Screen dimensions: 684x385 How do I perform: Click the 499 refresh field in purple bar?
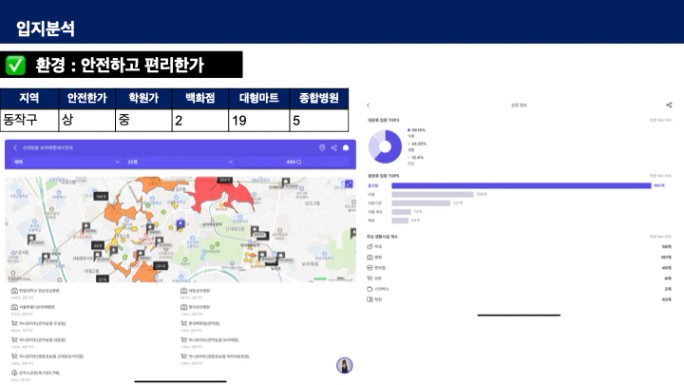(294, 162)
